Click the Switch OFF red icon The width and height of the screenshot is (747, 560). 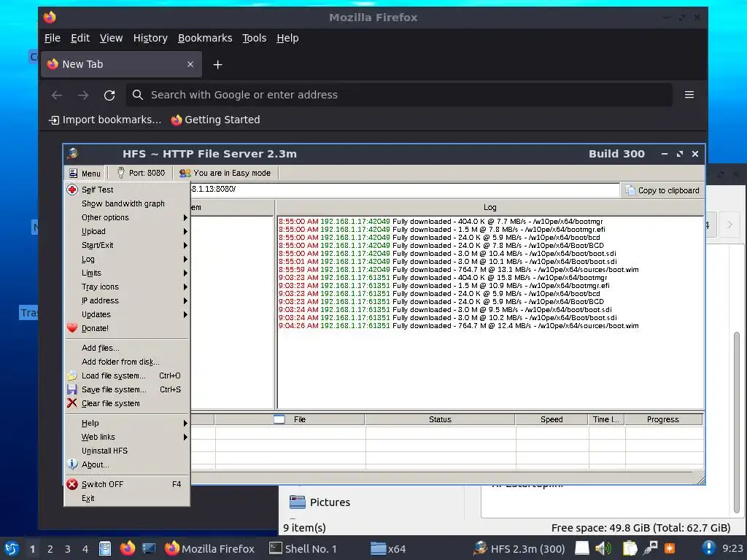coord(72,484)
